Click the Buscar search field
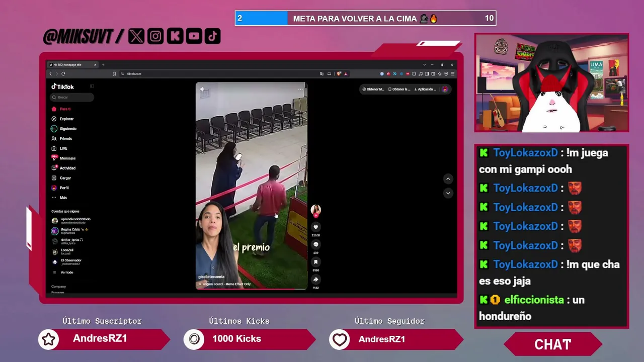 coord(72,98)
